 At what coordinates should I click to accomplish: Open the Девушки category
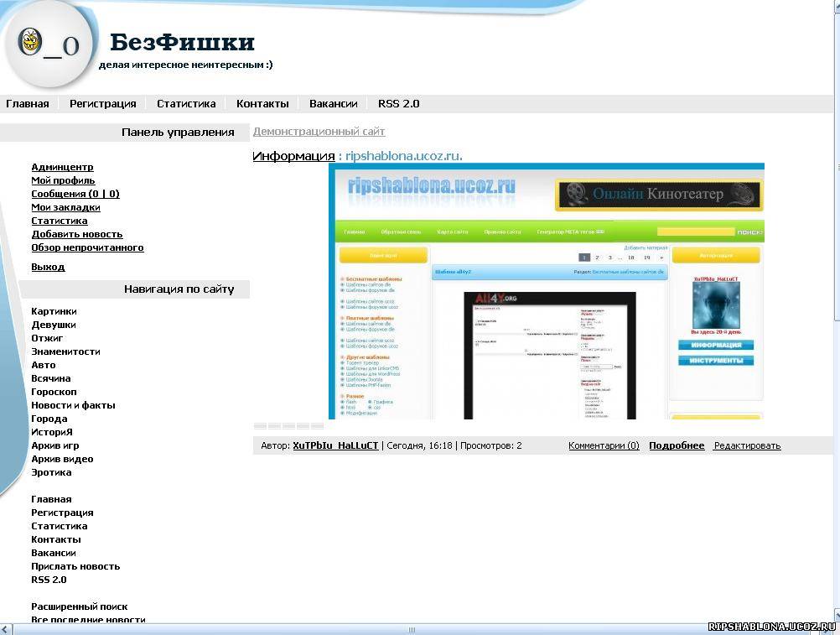53,325
